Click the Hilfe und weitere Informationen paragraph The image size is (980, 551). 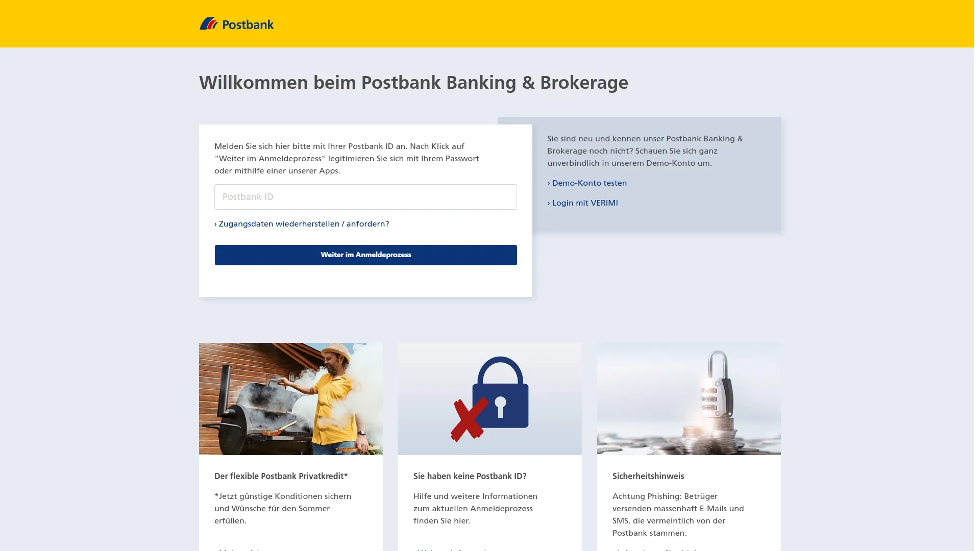tap(475, 509)
